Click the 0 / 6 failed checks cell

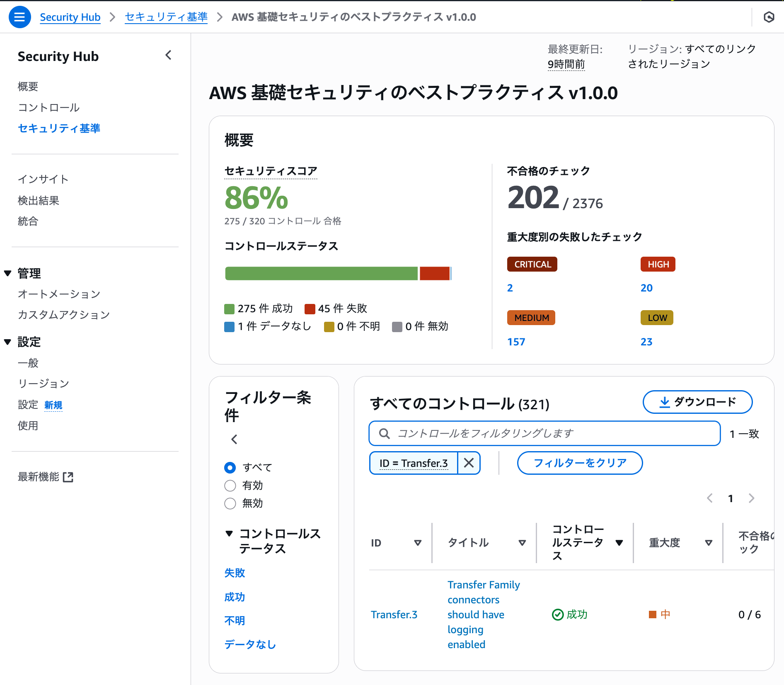[750, 615]
